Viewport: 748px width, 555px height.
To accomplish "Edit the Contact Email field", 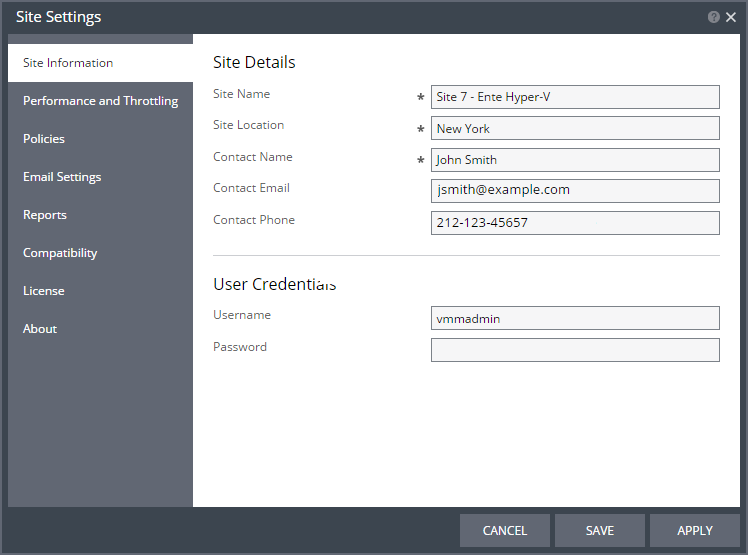I will 575,191.
